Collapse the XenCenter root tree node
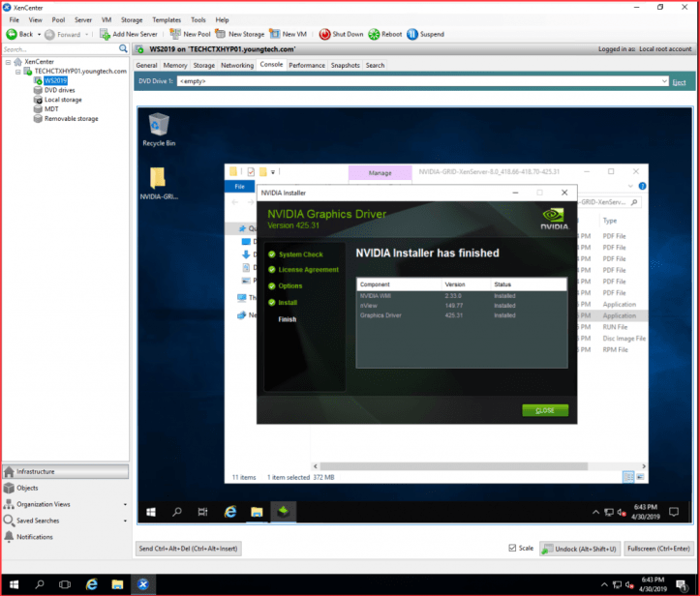 point(8,62)
